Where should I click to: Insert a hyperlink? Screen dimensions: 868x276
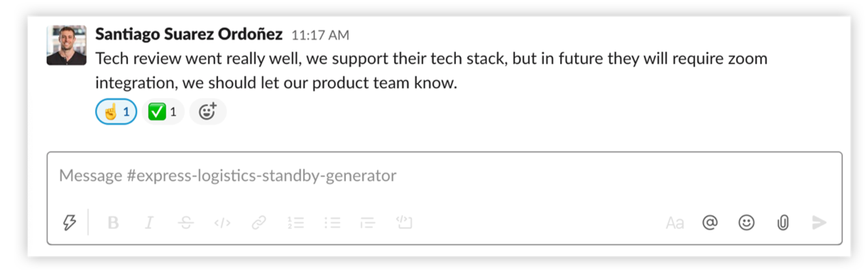tap(259, 223)
